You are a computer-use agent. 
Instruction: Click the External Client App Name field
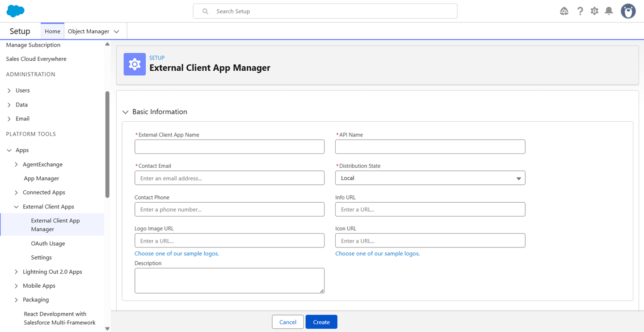coord(229,147)
